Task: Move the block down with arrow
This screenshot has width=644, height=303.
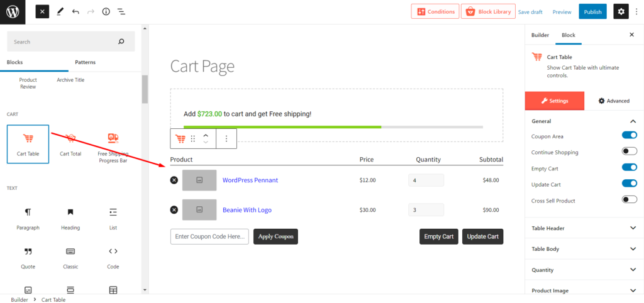Action: pyautogui.click(x=206, y=143)
